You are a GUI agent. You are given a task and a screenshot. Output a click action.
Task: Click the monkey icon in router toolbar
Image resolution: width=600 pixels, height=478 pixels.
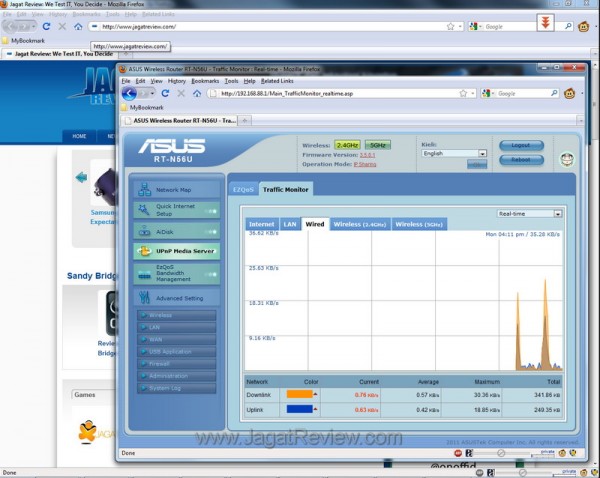pyautogui.click(x=569, y=93)
